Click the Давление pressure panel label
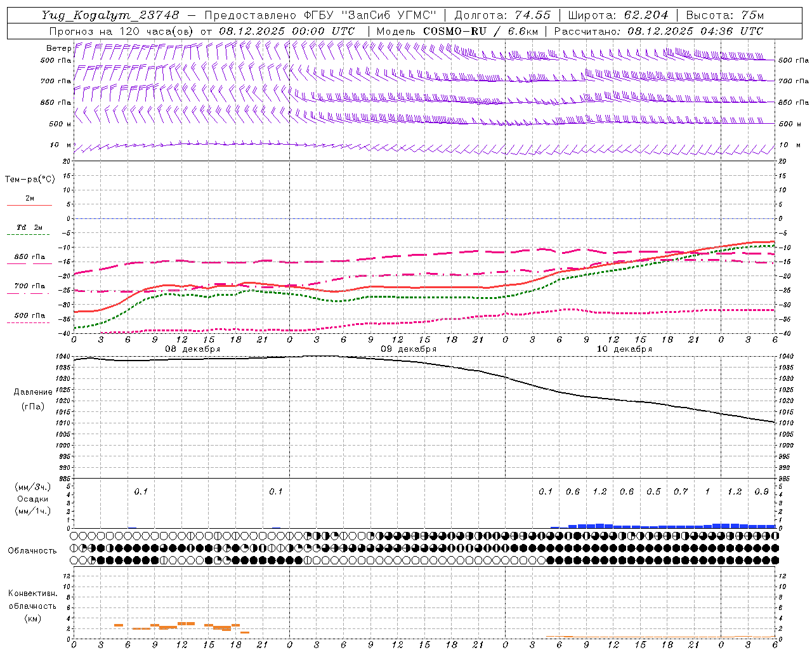 (x=33, y=392)
